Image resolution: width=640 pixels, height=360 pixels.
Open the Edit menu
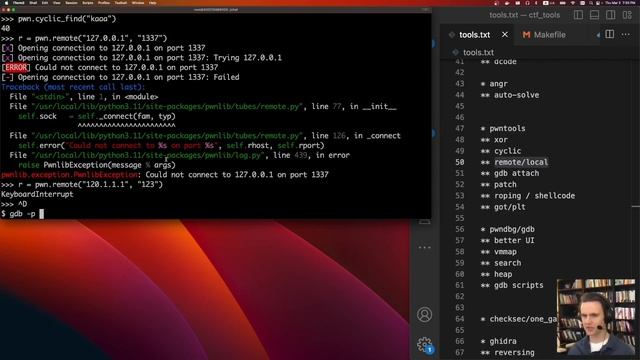[45, 3]
